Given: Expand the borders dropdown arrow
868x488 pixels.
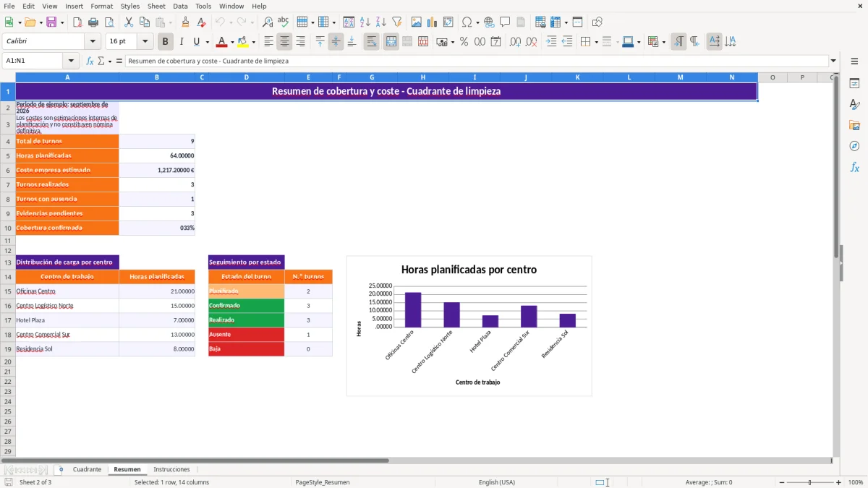Looking at the screenshot, I should tap(596, 42).
